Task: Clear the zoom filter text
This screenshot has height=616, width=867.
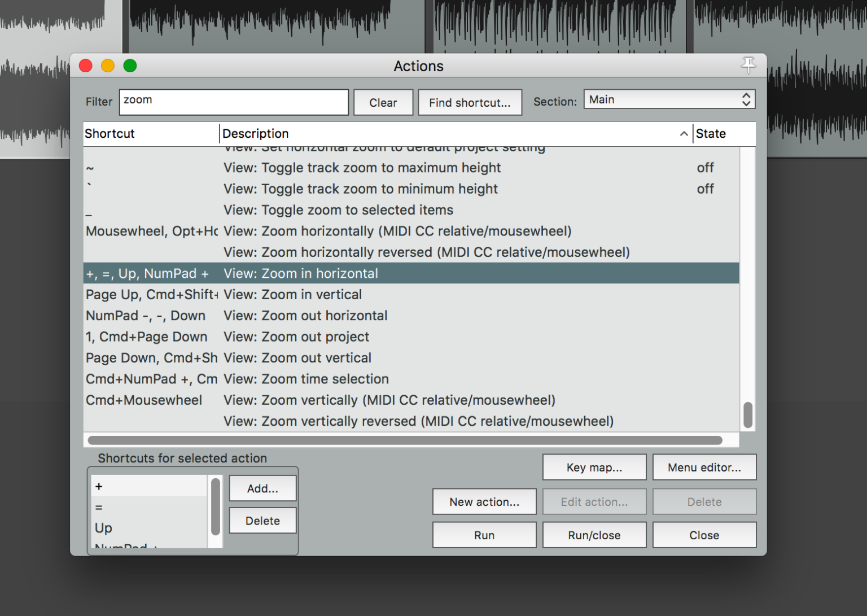Action: tap(383, 102)
